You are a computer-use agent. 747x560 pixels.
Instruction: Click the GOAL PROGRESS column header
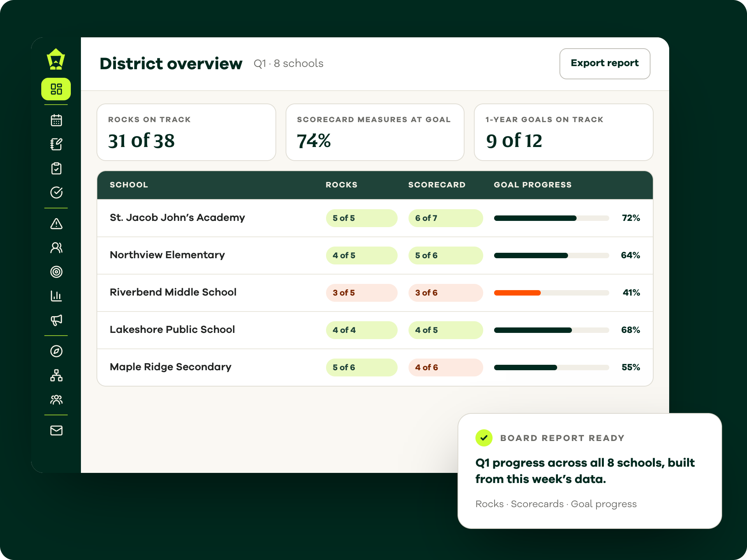coord(533,185)
